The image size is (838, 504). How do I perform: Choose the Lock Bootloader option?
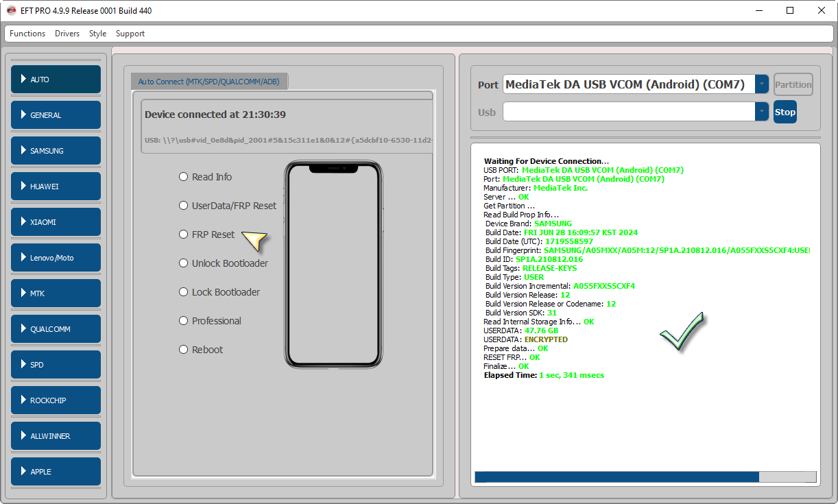(219, 292)
